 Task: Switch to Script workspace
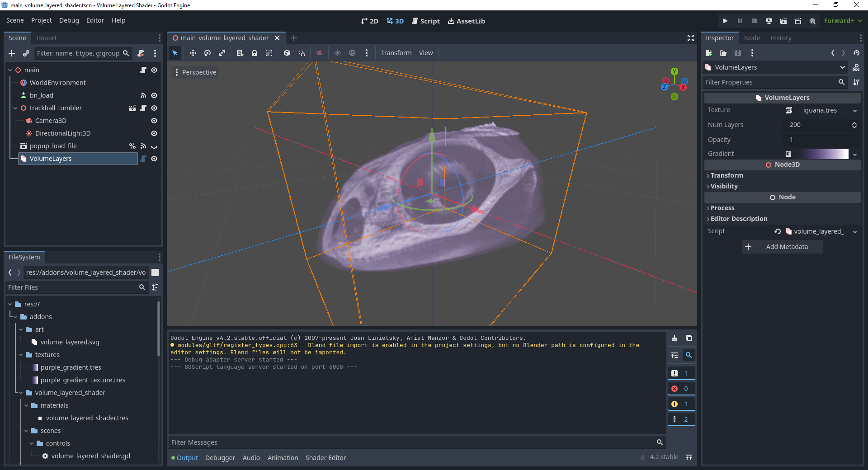coord(425,21)
